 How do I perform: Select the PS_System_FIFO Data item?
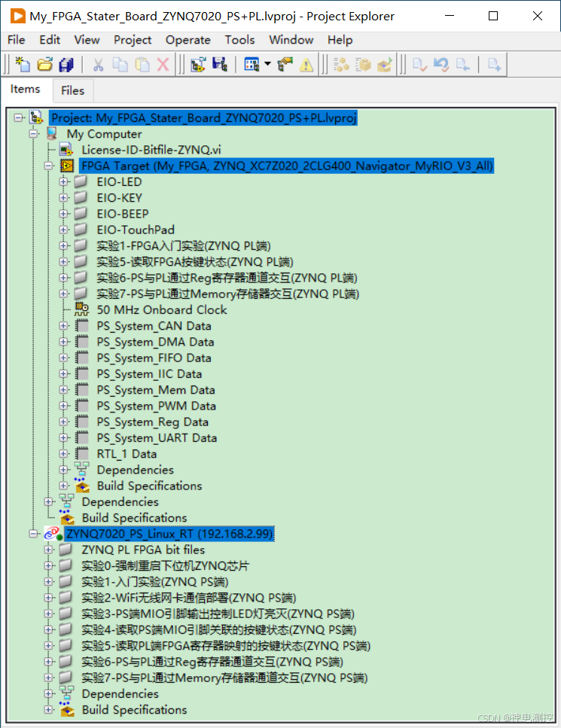154,358
